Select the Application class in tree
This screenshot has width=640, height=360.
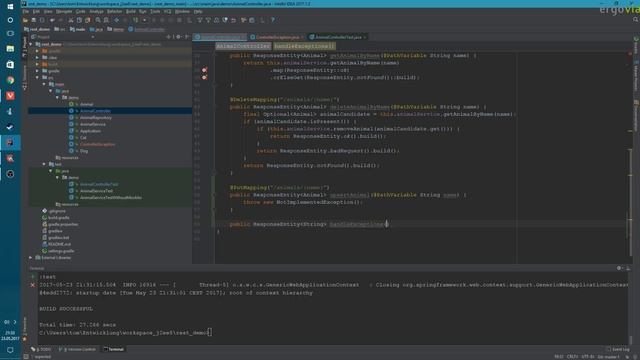[x=90, y=131]
